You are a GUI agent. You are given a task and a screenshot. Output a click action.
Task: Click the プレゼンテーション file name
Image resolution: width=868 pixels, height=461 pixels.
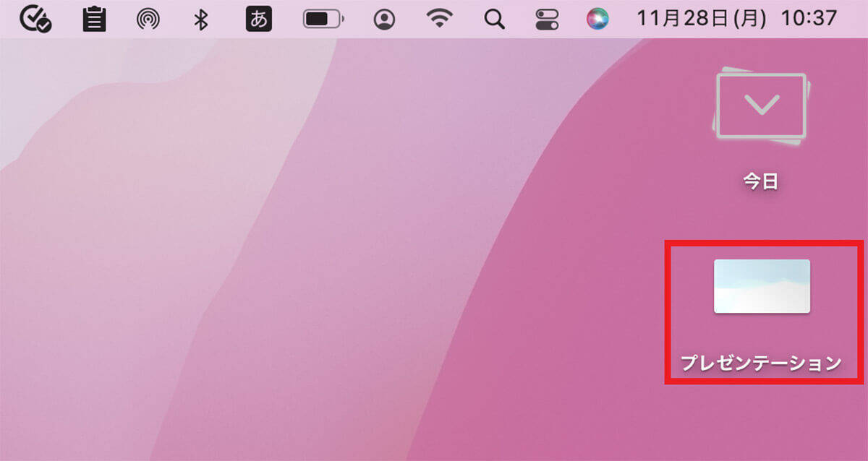click(762, 362)
